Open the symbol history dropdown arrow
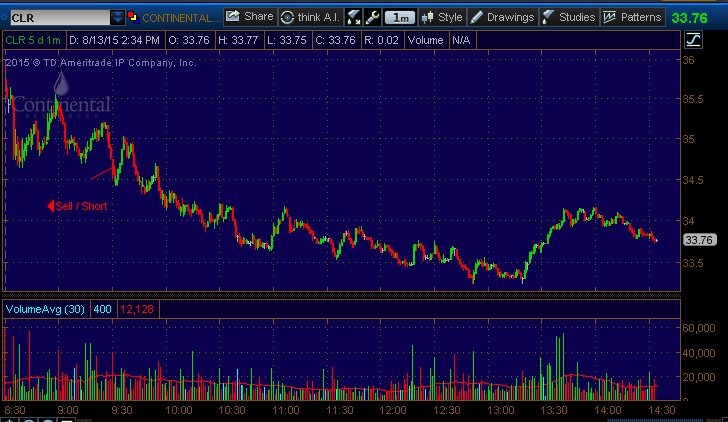This screenshot has height=422, width=728. (x=117, y=18)
